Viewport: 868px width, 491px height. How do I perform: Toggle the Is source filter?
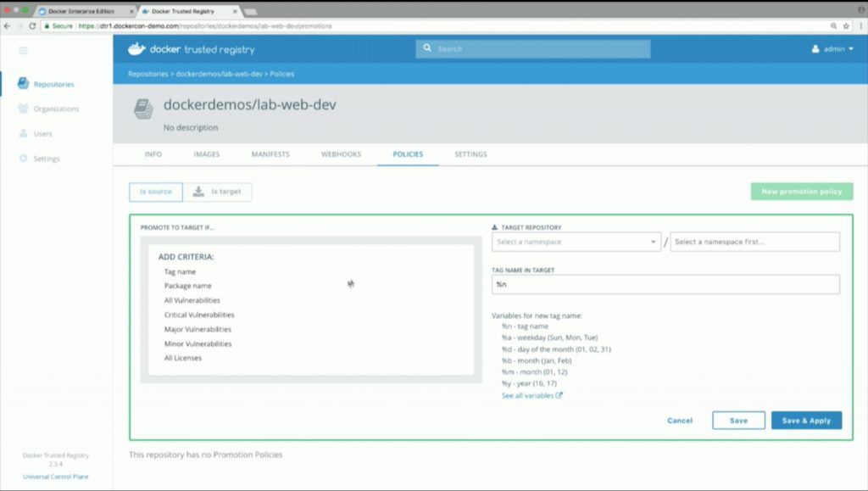[156, 192]
